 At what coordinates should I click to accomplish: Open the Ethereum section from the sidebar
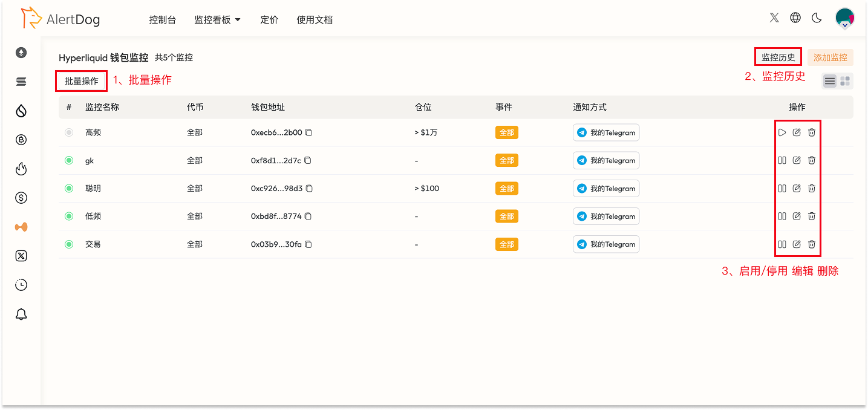tap(21, 53)
